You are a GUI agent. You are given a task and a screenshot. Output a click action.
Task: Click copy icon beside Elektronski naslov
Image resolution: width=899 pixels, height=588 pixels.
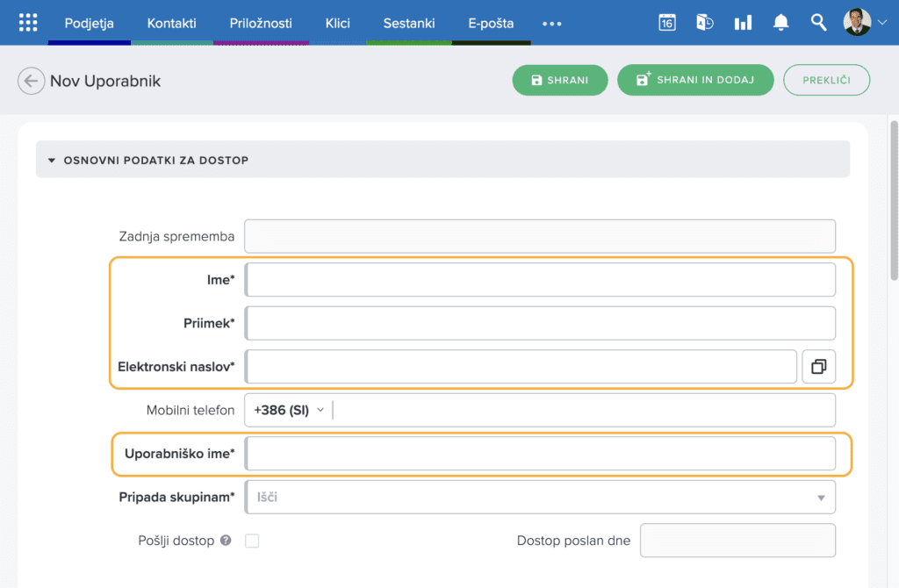818,367
